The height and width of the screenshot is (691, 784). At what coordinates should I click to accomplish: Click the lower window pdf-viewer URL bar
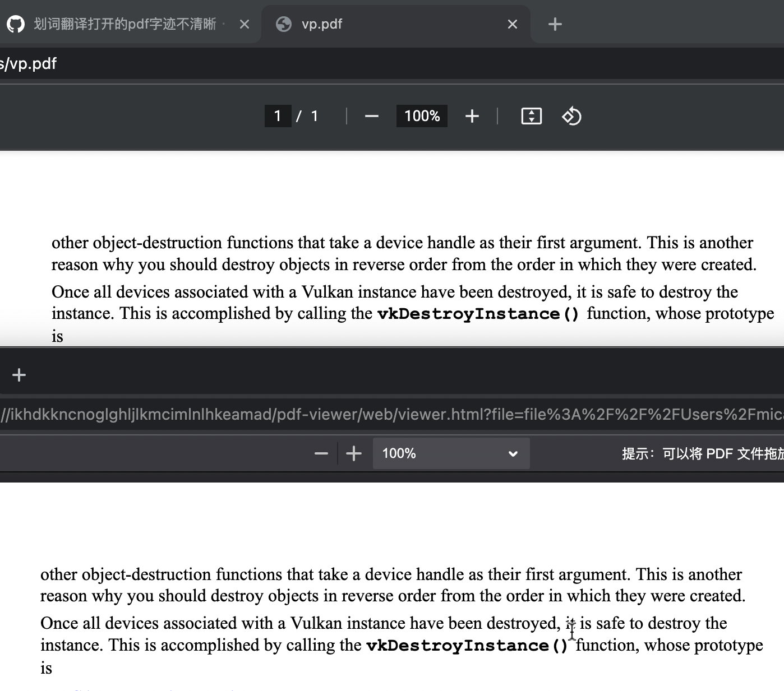coord(392,414)
